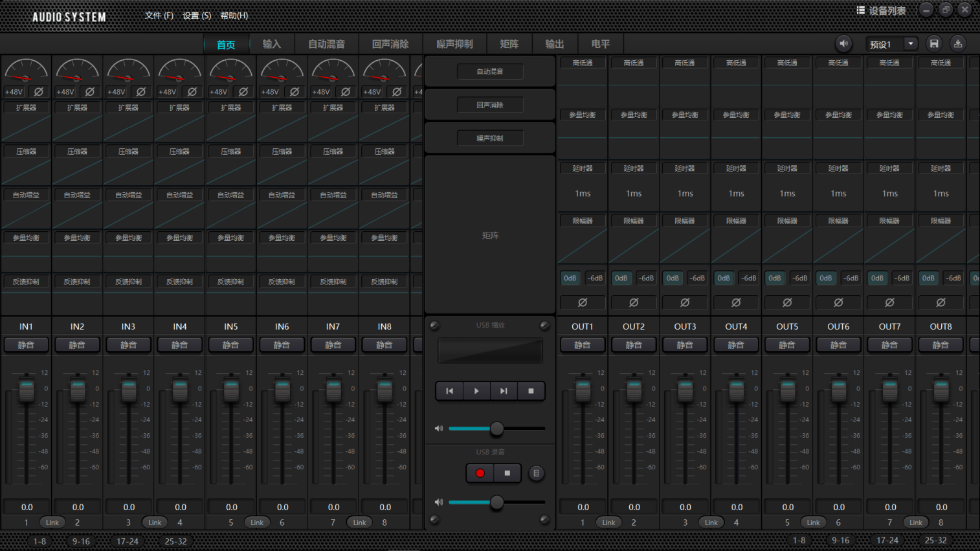Screen dimensions: 980x551
Task: Click the download preset icon
Action: pos(958,44)
